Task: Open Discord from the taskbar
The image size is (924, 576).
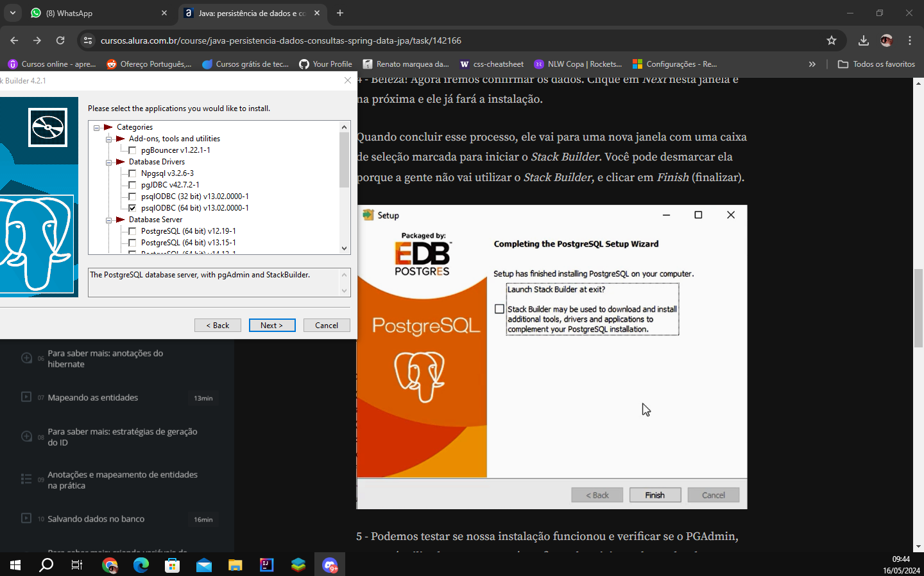Action: (330, 565)
